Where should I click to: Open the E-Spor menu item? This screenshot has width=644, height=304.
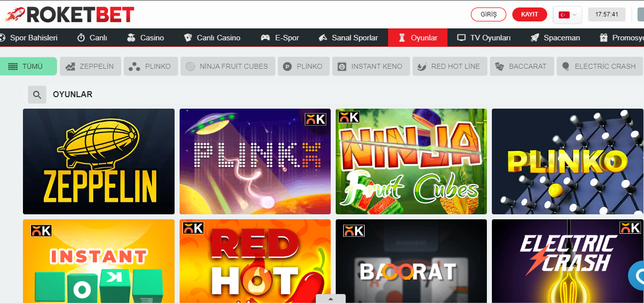280,38
